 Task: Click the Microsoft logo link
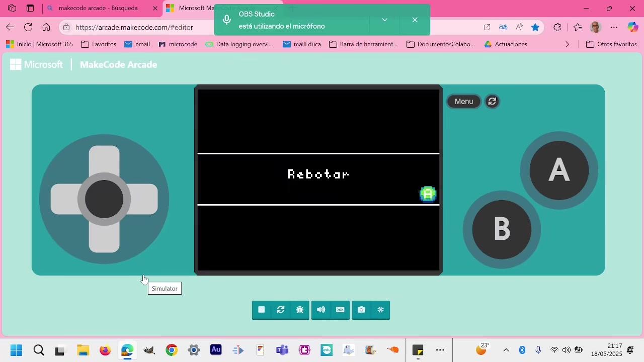(x=37, y=64)
